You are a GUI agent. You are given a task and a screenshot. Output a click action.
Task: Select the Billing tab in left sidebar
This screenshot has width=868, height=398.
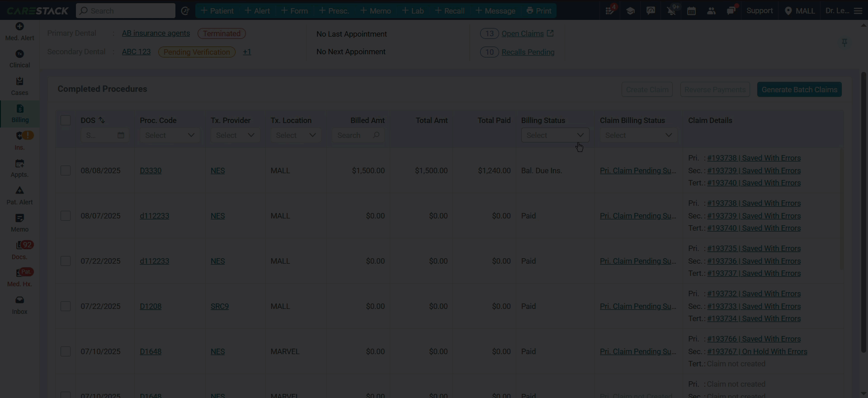[x=19, y=114]
